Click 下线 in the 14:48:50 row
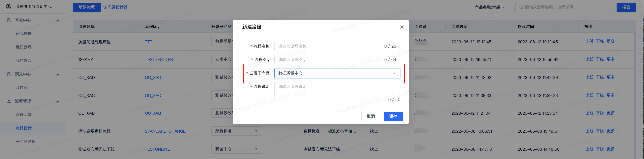 (600, 149)
